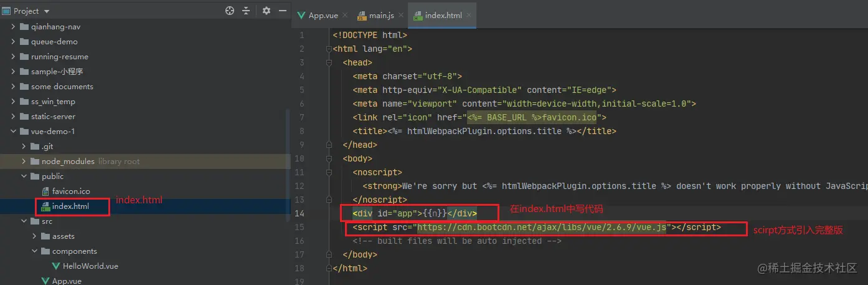Expand the running-resume folder
This screenshot has height=285, width=868.
pos(13,57)
